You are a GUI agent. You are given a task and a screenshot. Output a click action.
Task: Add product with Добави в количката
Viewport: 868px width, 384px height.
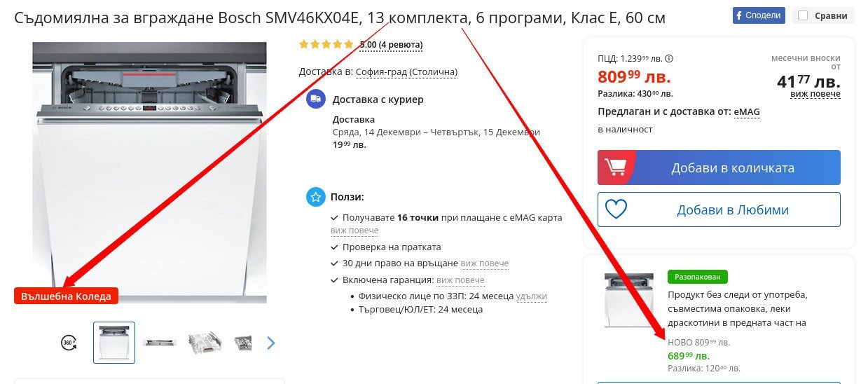tap(719, 167)
